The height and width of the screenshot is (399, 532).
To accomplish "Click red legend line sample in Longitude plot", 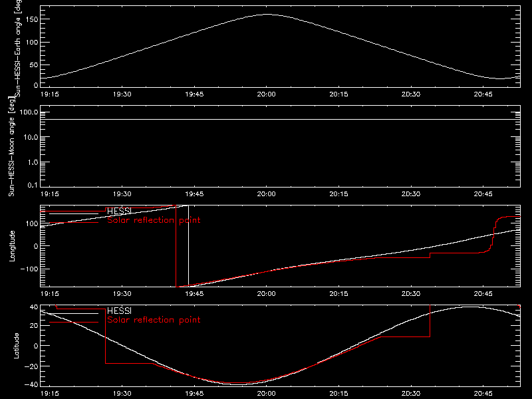I will pyautogui.click(x=74, y=223).
